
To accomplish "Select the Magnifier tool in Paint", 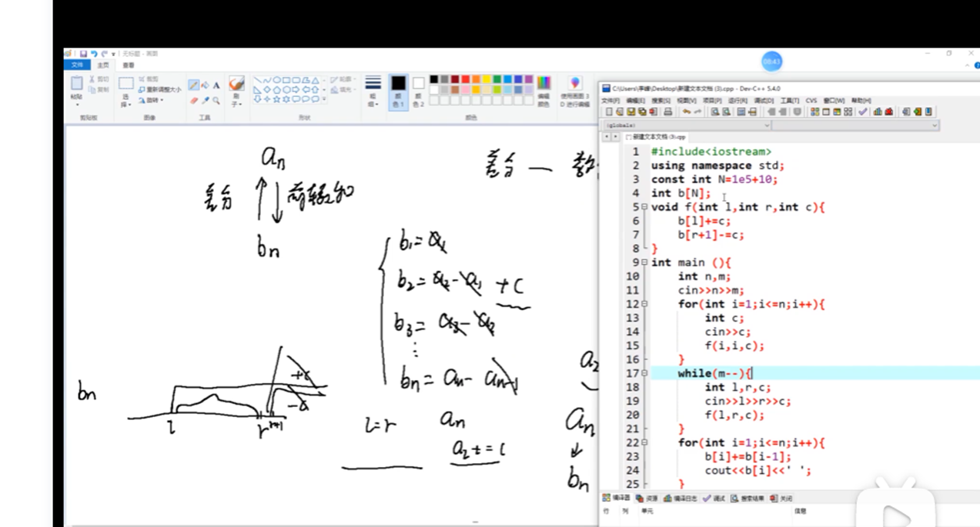I will coord(216,101).
